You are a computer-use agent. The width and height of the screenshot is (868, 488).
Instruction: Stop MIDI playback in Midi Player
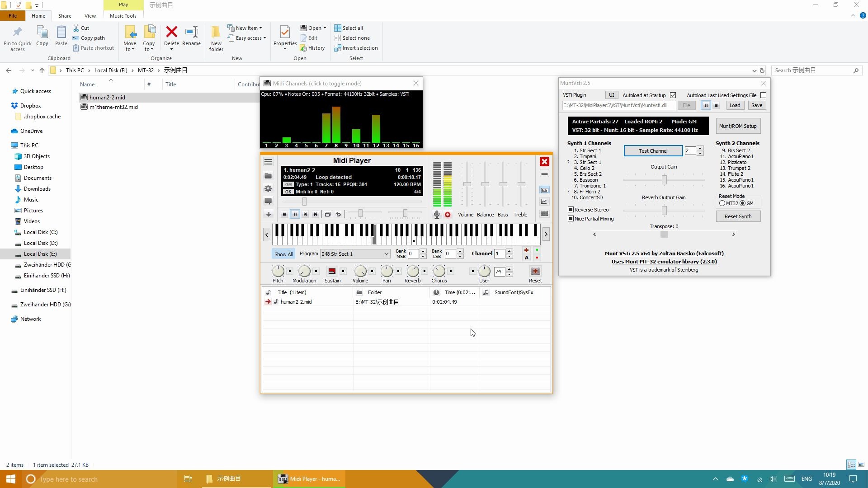pyautogui.click(x=284, y=214)
